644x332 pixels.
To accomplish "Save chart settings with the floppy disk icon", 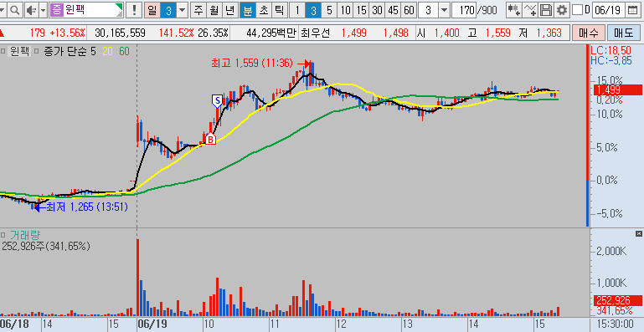I will pos(546,10).
